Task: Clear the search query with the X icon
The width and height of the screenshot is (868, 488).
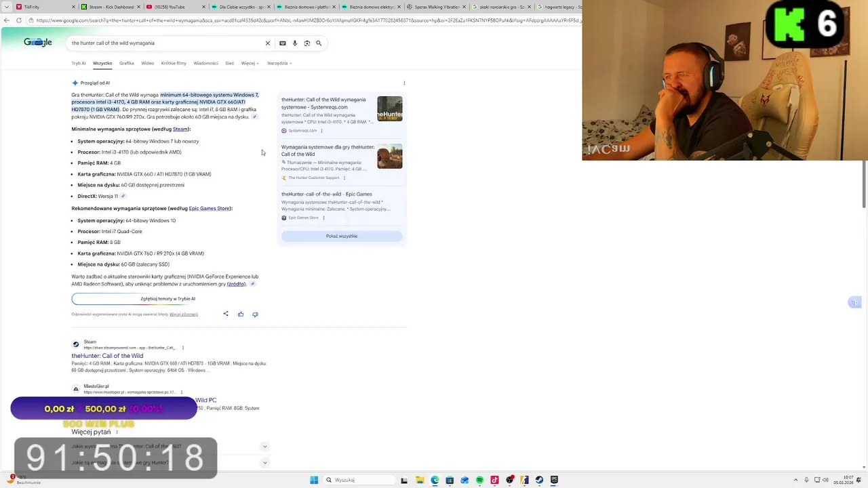Action: (x=267, y=43)
